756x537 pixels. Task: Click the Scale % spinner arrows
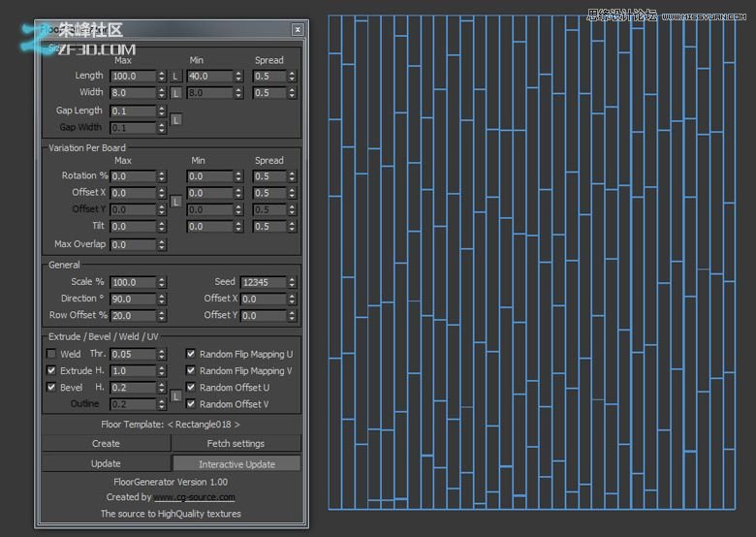click(x=162, y=283)
